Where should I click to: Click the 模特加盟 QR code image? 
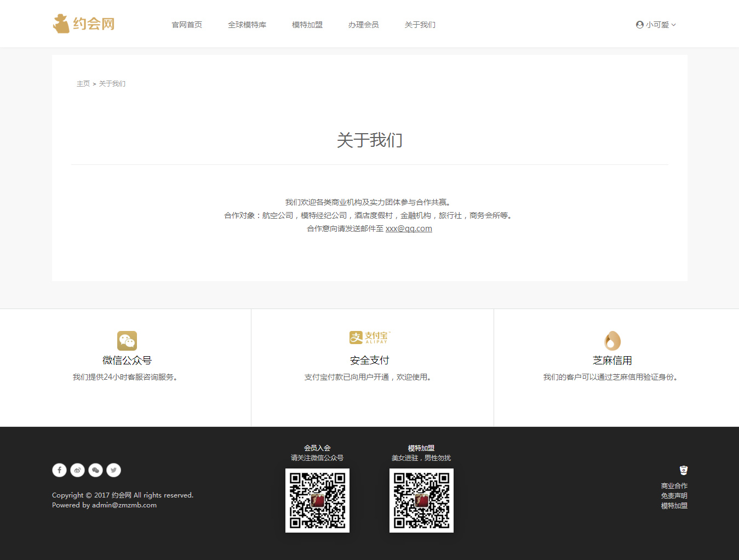pos(421,500)
